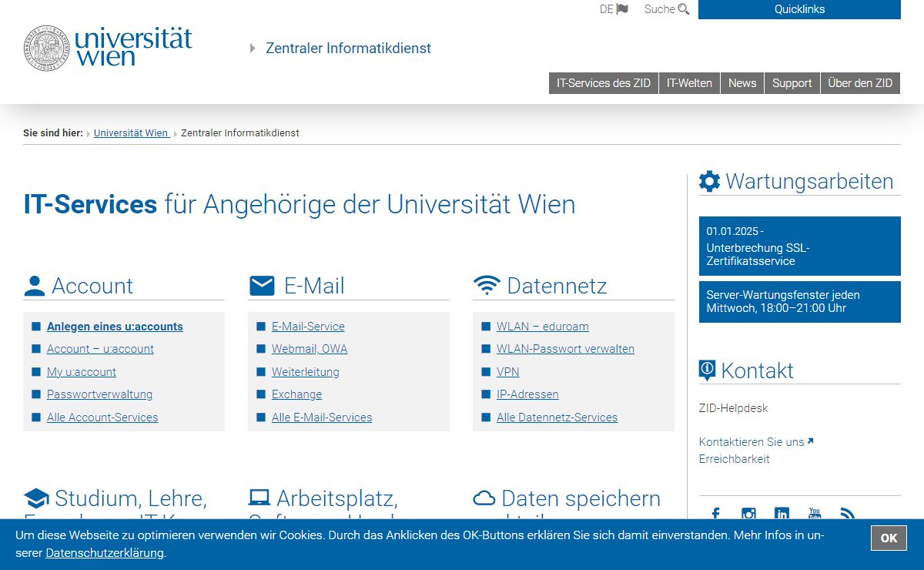Open WLAN – eduroam link

point(543,327)
